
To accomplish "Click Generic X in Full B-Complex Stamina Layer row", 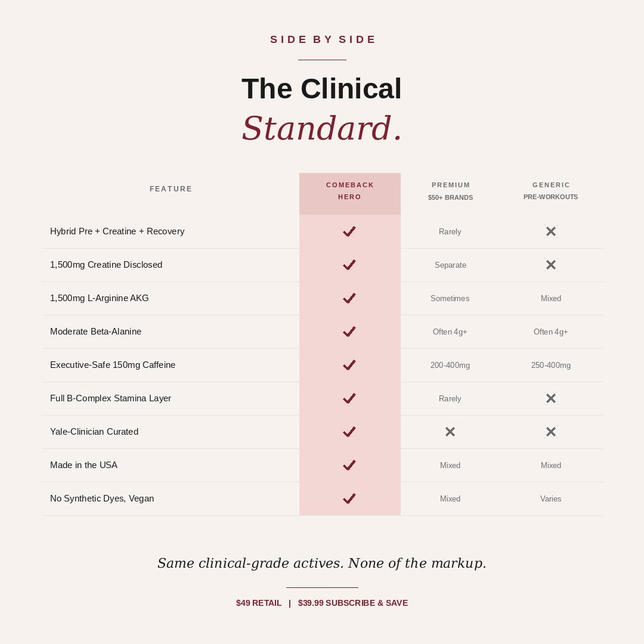I will (x=551, y=398).
